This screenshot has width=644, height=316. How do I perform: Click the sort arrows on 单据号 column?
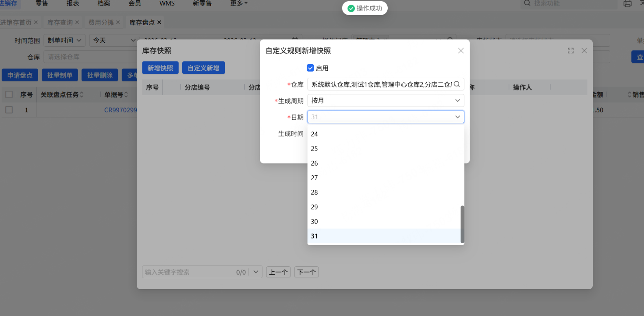[126, 95]
